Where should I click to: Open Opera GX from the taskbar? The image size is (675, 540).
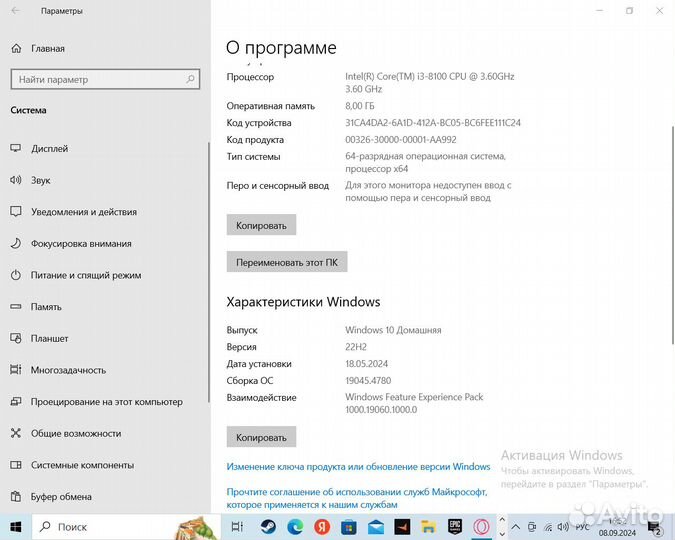point(481,527)
